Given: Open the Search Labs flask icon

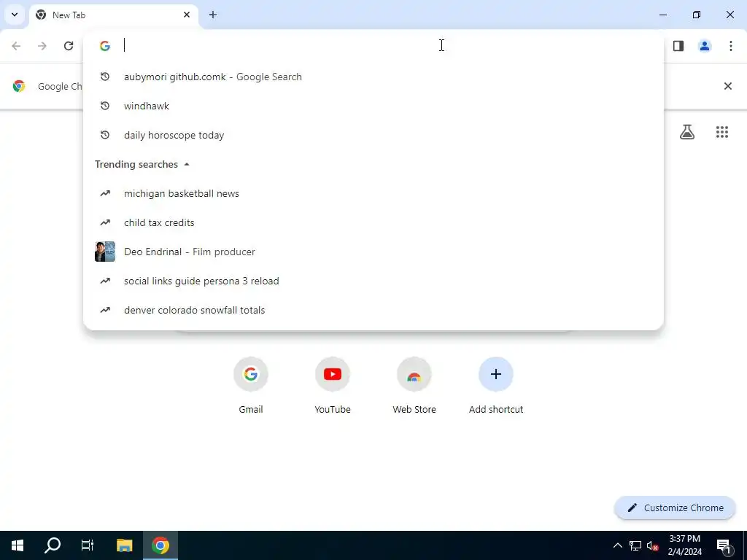Looking at the screenshot, I should [687, 132].
